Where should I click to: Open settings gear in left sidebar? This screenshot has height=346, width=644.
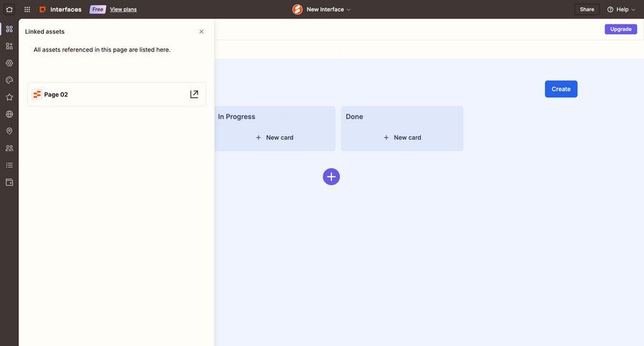click(x=9, y=63)
